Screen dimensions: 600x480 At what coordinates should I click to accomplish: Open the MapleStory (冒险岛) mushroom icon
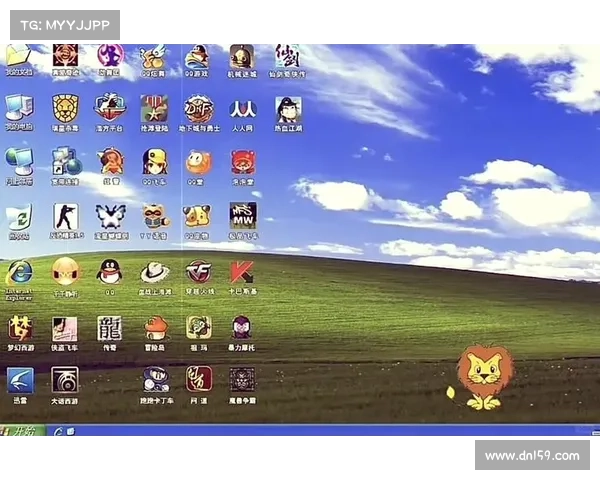point(155,326)
